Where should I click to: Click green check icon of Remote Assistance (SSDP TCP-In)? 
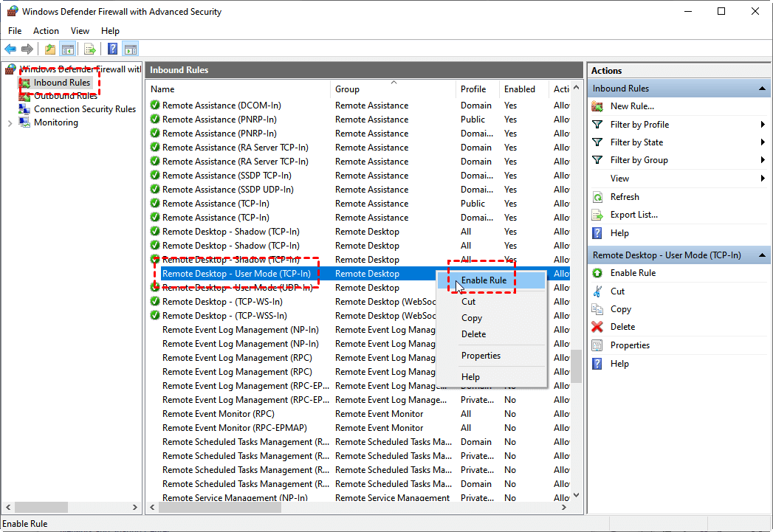155,176
